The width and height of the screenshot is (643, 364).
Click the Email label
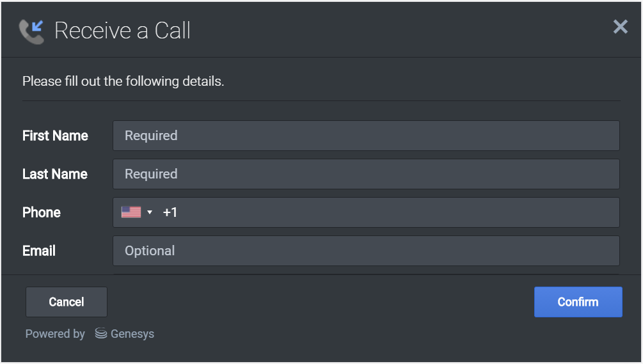pos(39,251)
